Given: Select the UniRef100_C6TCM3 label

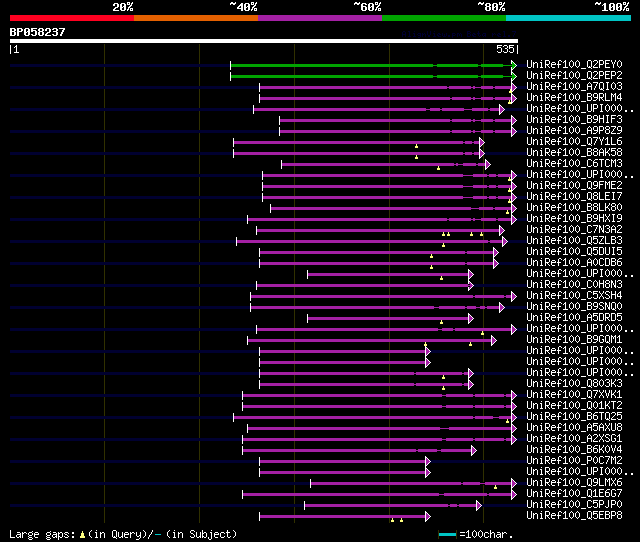Looking at the screenshot, I should [574, 164].
